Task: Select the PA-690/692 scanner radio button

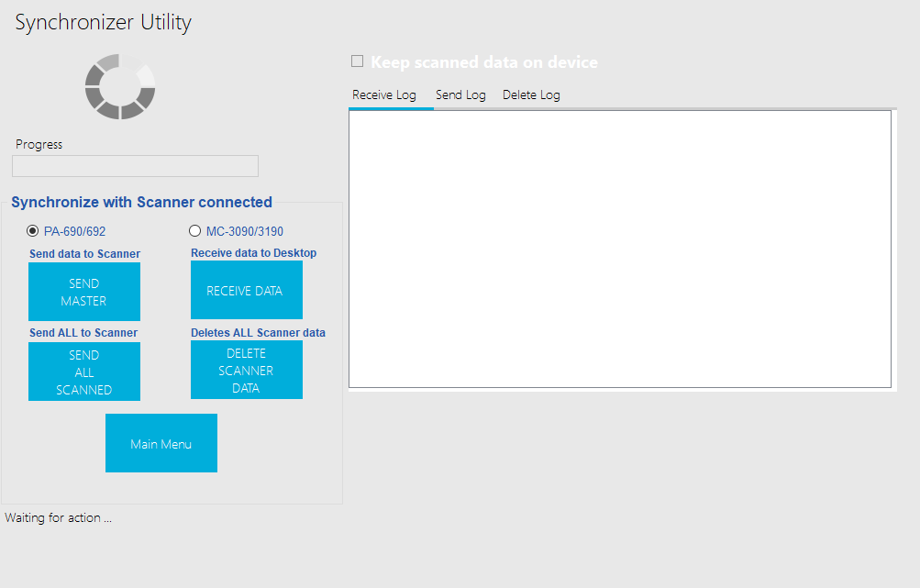Action: (33, 231)
